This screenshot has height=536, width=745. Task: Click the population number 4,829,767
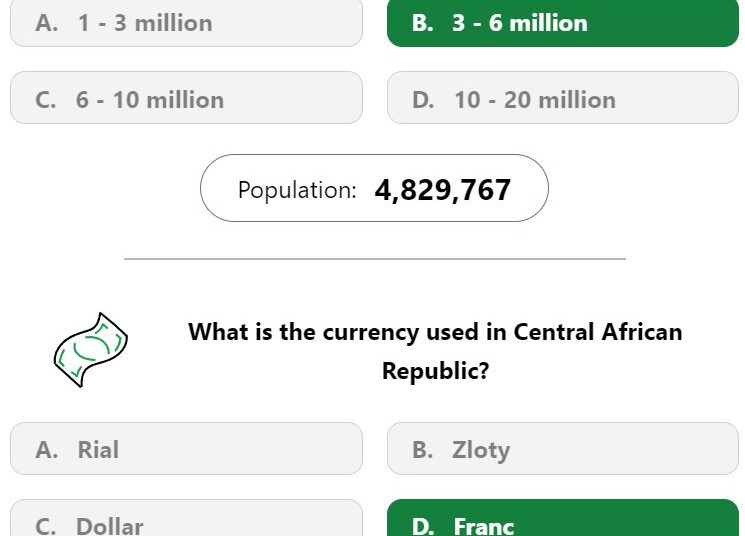(443, 190)
